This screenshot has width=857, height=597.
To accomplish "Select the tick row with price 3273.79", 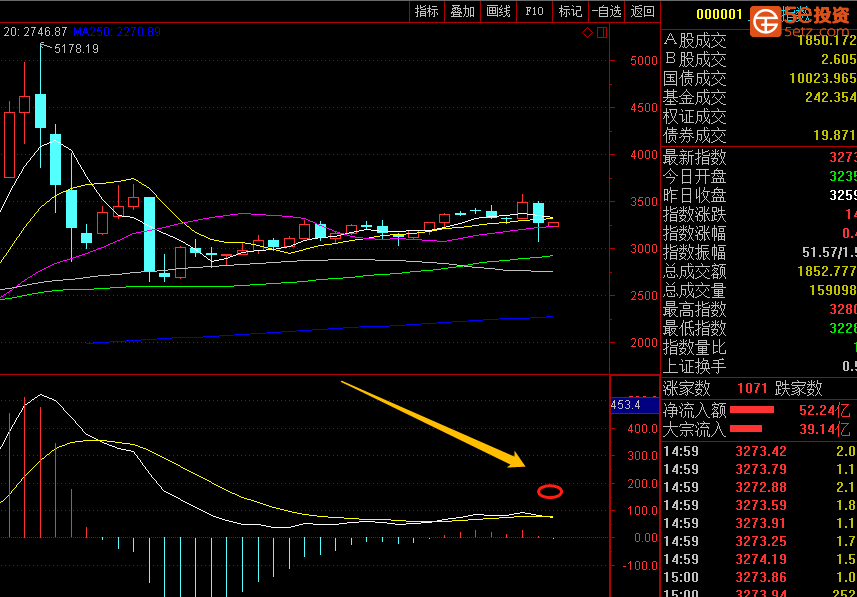I will [759, 469].
